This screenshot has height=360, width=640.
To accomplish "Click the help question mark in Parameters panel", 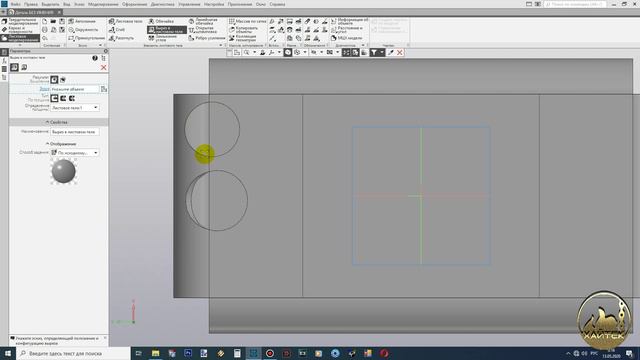I will pyautogui.click(x=95, y=58).
